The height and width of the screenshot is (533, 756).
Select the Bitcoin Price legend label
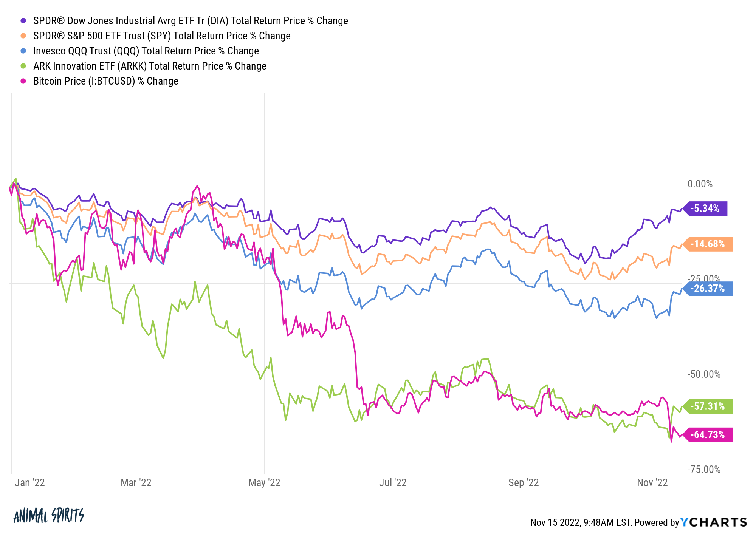tap(106, 81)
